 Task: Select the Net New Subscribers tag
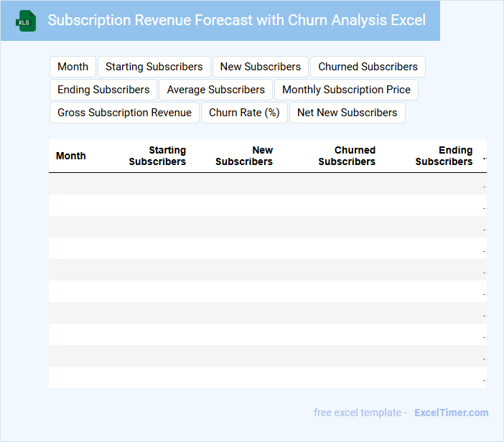click(x=347, y=113)
